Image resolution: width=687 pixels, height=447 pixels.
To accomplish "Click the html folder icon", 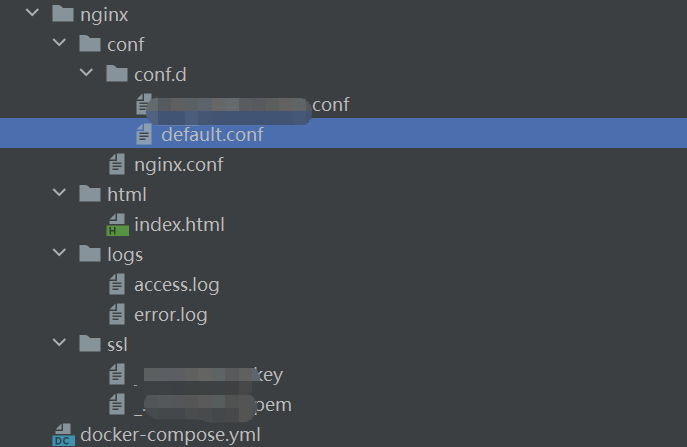I will point(90,194).
